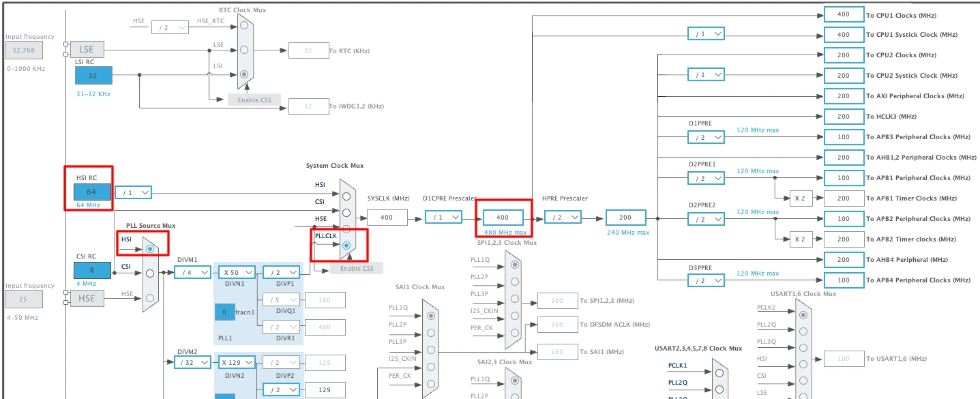980x399 pixels.
Task: Select HSE in System Clock Mux
Action: pyautogui.click(x=346, y=228)
